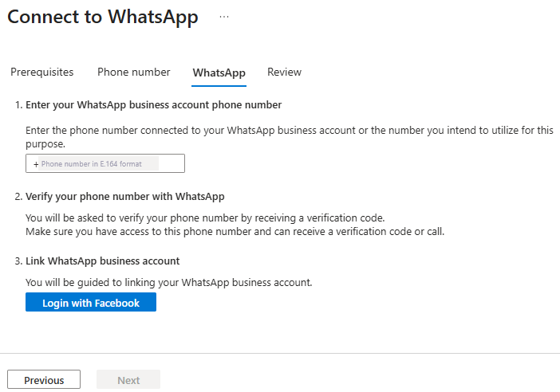The image size is (560, 392).
Task: Focus the E.164 phone number input field
Action: (105, 163)
